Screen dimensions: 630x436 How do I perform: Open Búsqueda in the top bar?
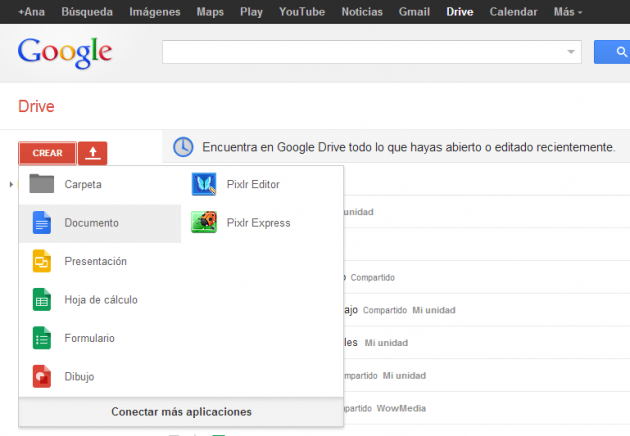coord(87,12)
